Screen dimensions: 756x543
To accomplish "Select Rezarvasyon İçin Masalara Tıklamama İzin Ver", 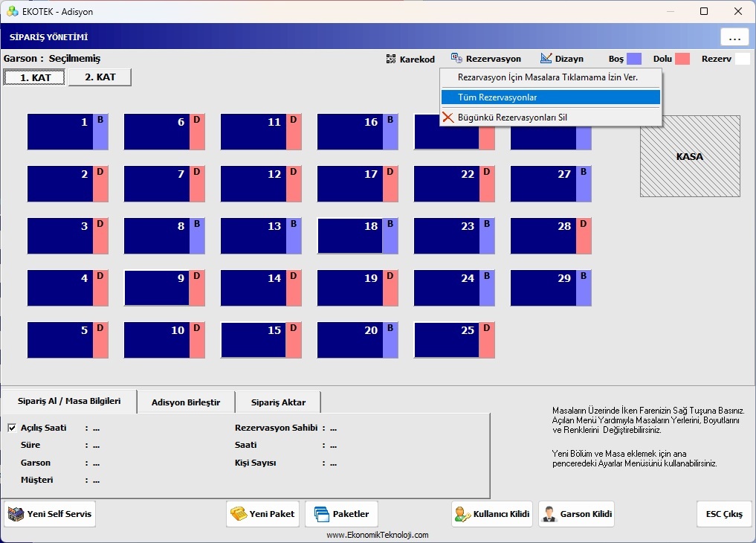I will (551, 77).
